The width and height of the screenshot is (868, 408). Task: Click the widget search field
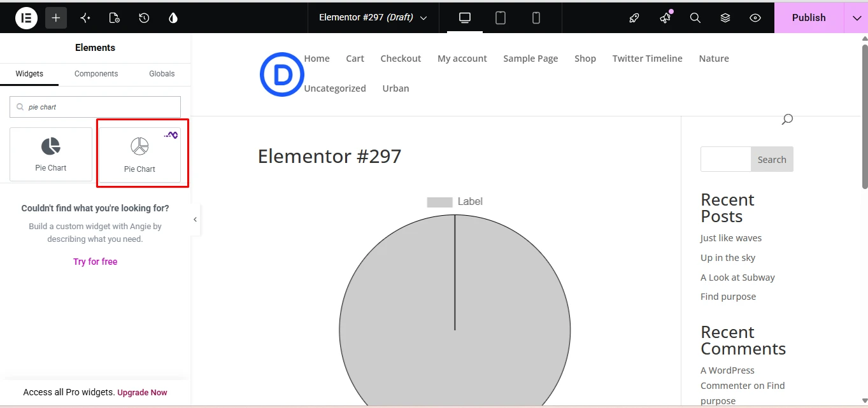tap(95, 107)
